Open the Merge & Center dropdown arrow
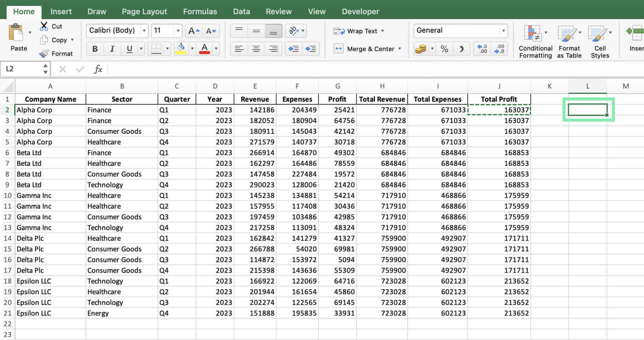 click(x=400, y=49)
